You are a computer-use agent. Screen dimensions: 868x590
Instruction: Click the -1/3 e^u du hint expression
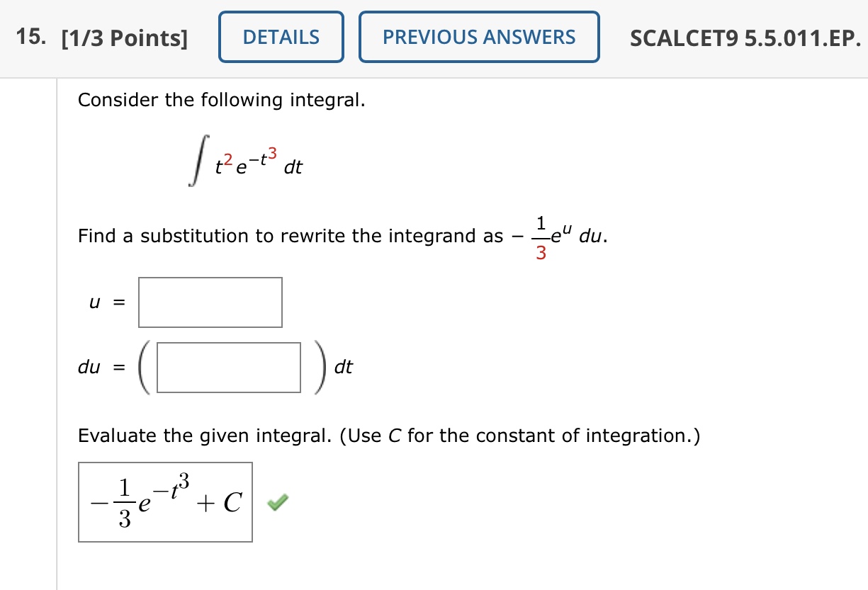tap(560, 235)
